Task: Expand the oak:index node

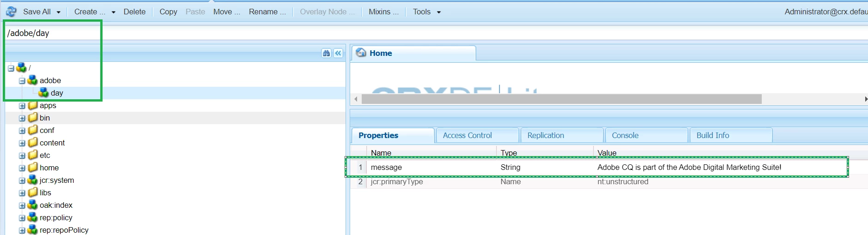Action: coord(22,205)
